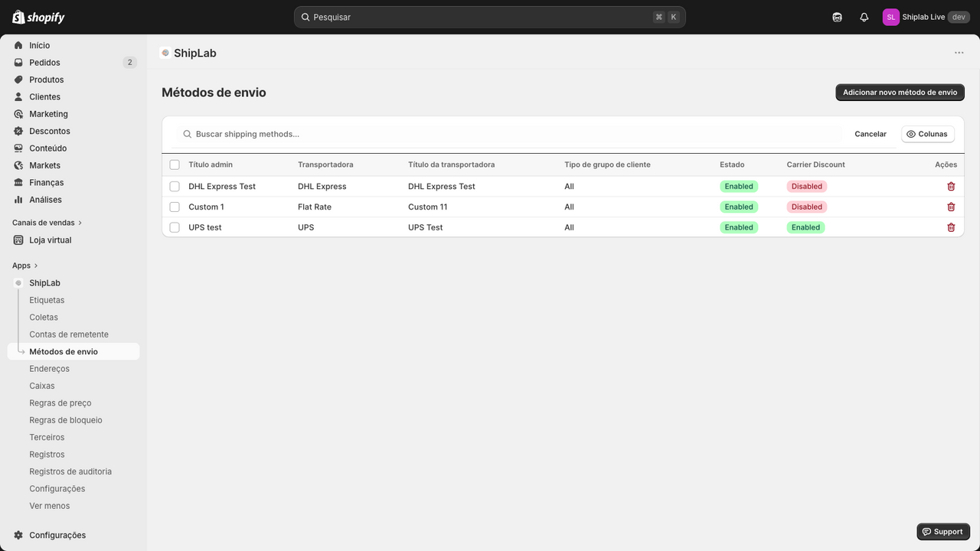Image resolution: width=980 pixels, height=551 pixels.
Task: Click the Markets globe icon
Action: coord(18,165)
